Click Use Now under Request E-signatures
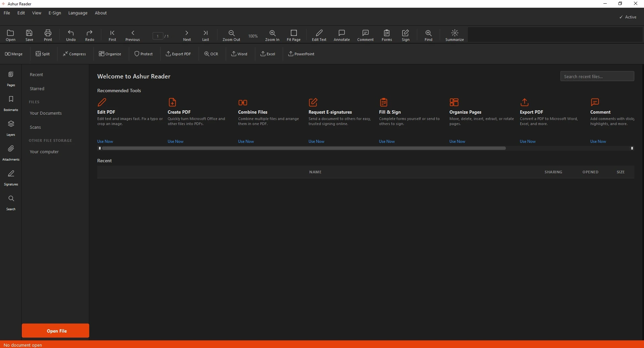 click(316, 141)
